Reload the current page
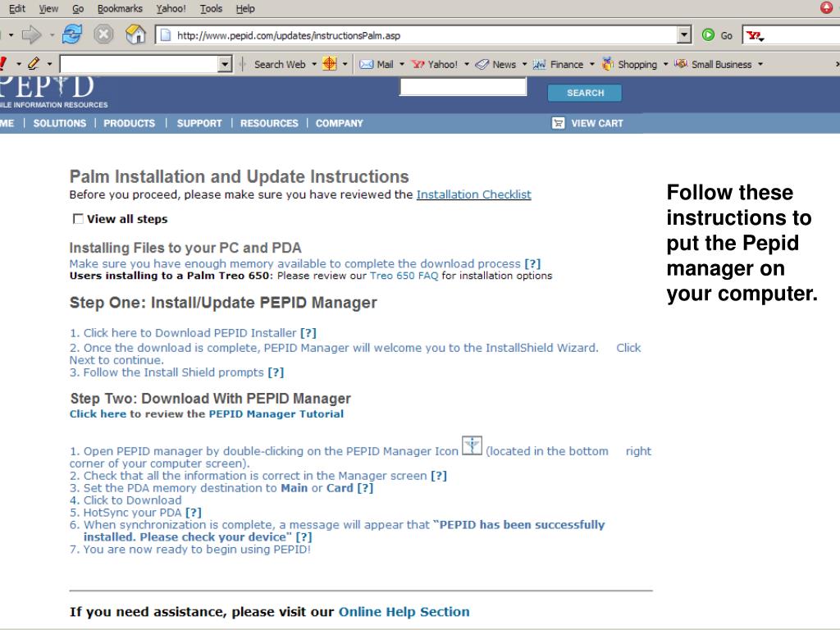This screenshot has height=630, width=840. [x=72, y=34]
